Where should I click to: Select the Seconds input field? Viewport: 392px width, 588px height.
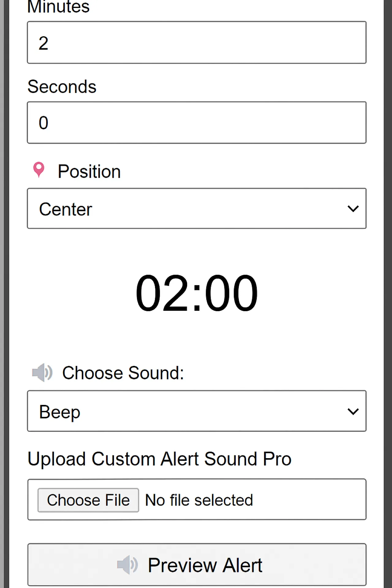[196, 122]
